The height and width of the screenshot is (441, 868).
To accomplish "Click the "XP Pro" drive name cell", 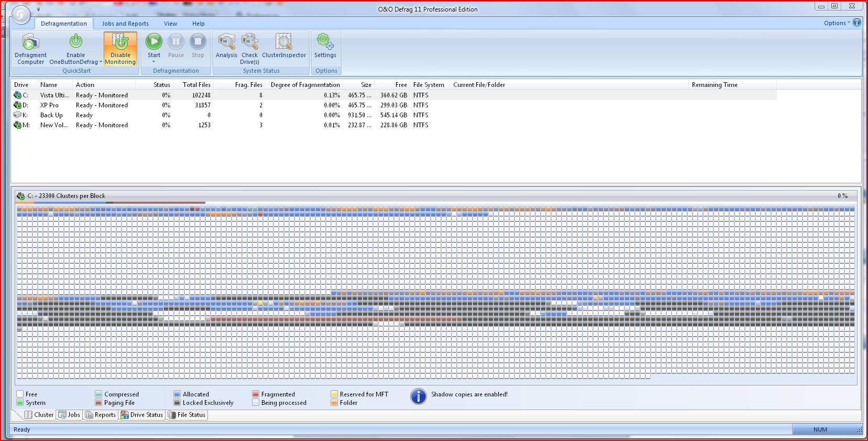I will point(49,105).
